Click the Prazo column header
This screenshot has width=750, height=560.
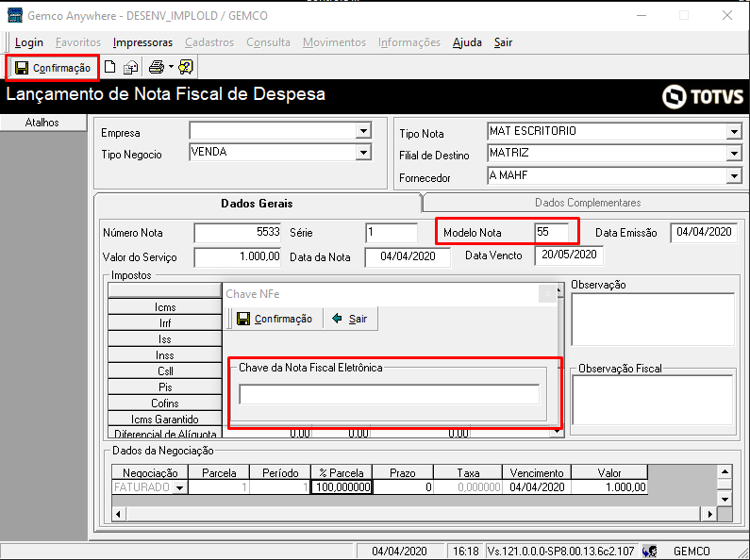403,472
